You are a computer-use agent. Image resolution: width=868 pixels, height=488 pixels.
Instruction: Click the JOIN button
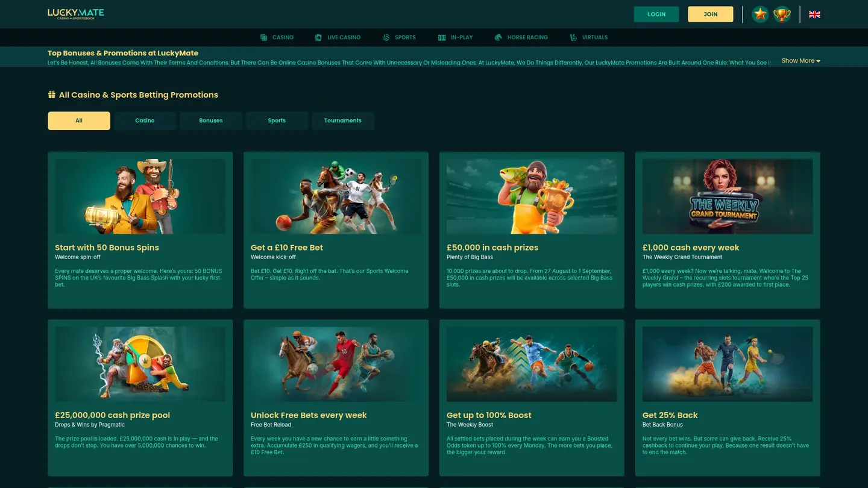click(x=711, y=14)
